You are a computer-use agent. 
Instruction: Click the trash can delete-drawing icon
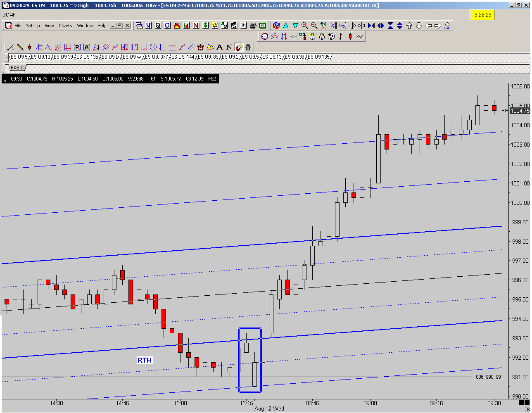click(x=248, y=47)
